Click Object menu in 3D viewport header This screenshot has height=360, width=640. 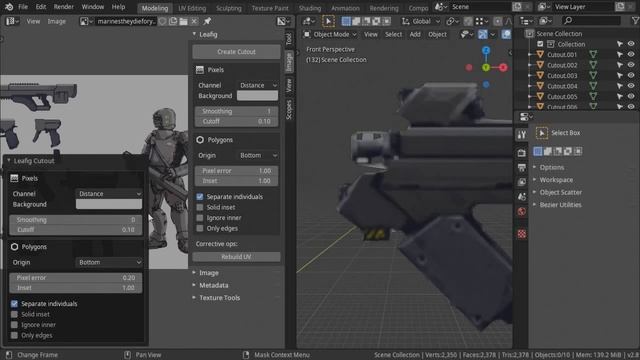click(437, 35)
